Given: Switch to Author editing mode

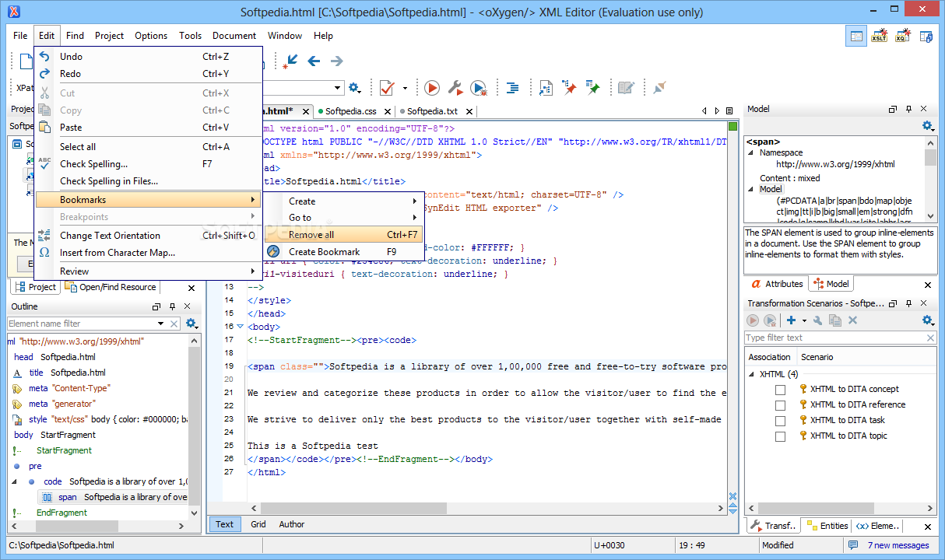Looking at the screenshot, I should click(292, 524).
